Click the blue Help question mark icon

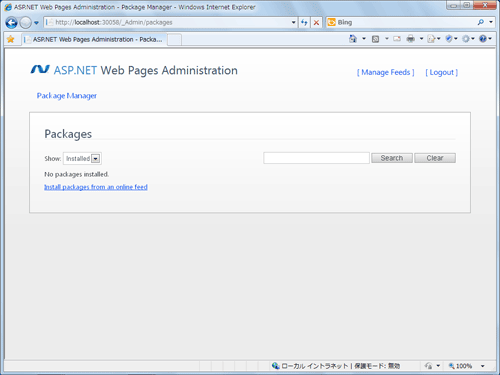[483, 39]
